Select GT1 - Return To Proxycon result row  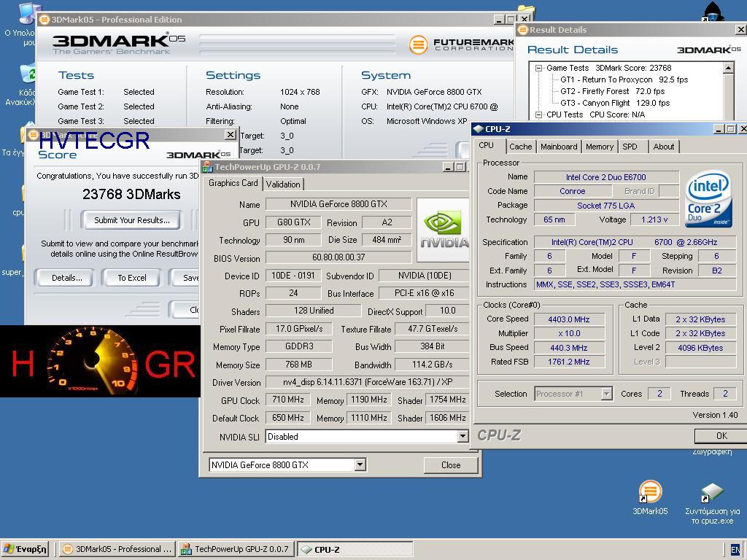click(624, 79)
